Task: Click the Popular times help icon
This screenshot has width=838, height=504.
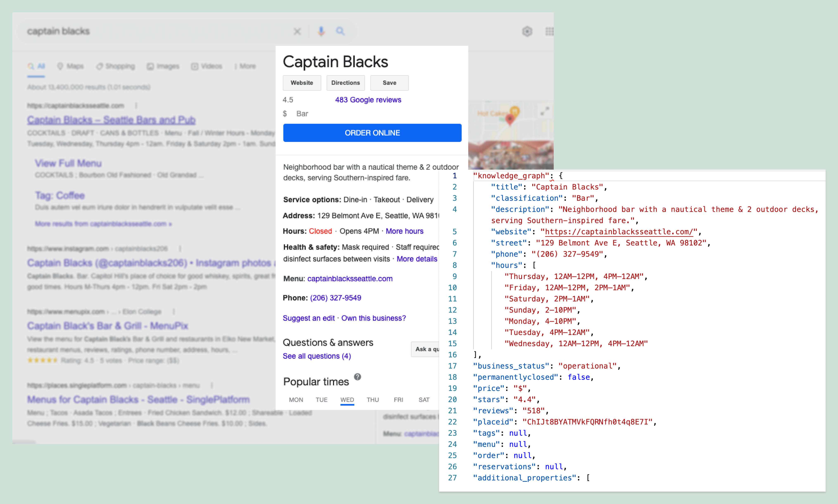Action: pos(357,377)
